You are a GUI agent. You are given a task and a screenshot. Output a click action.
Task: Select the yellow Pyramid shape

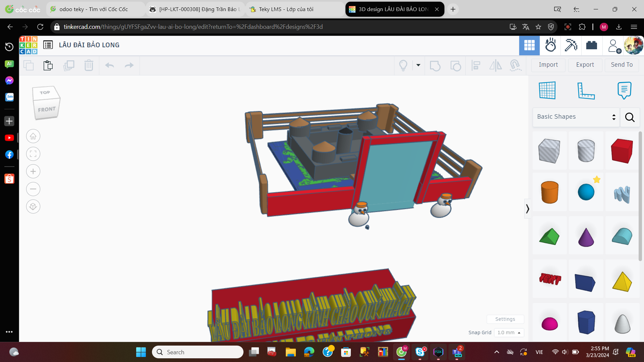pos(622,281)
